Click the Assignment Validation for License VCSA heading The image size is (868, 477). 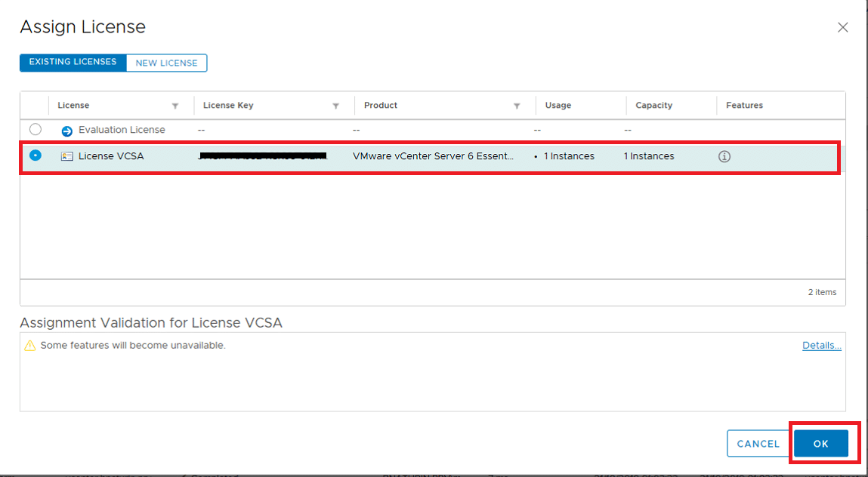(x=151, y=322)
